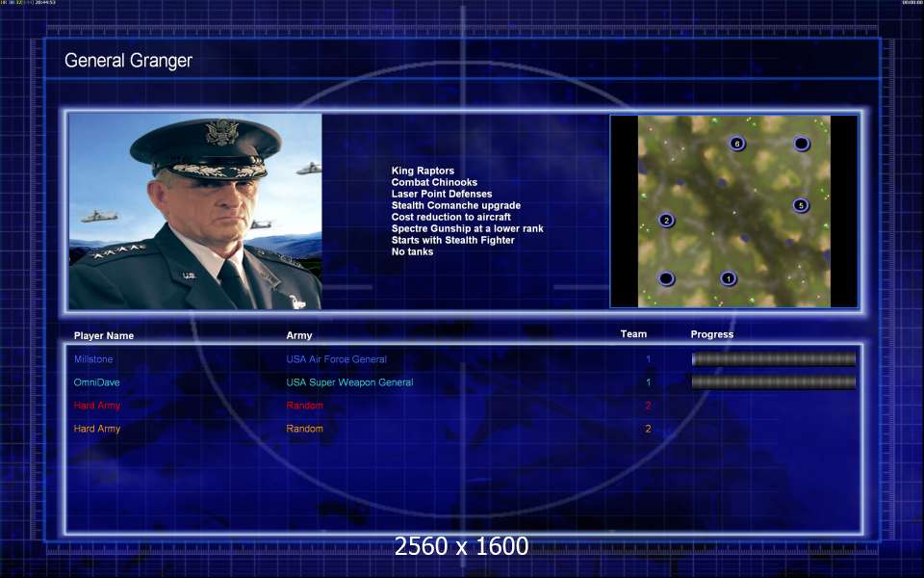Screen dimensions: 924x578
Task: Click General Granger's portrait image
Action: (x=195, y=211)
